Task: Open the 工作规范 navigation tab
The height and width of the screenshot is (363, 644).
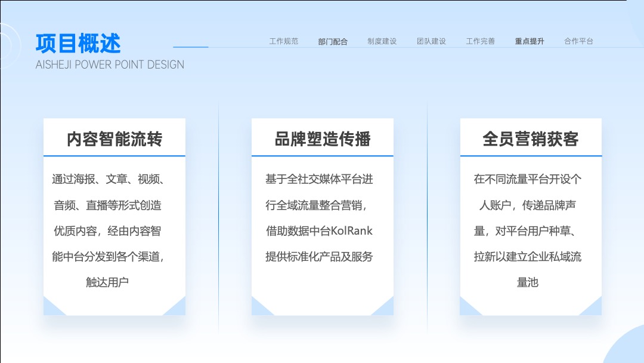Action: pos(283,41)
